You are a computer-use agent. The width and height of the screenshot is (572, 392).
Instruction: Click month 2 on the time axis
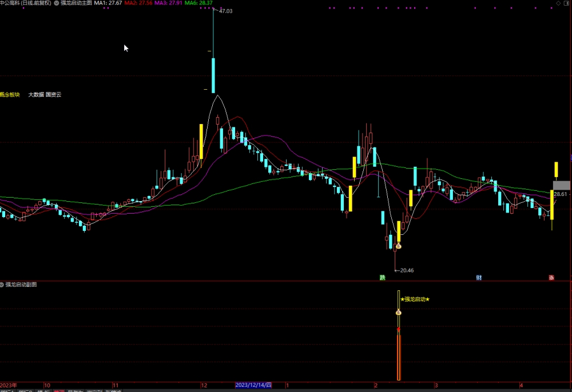(376, 385)
